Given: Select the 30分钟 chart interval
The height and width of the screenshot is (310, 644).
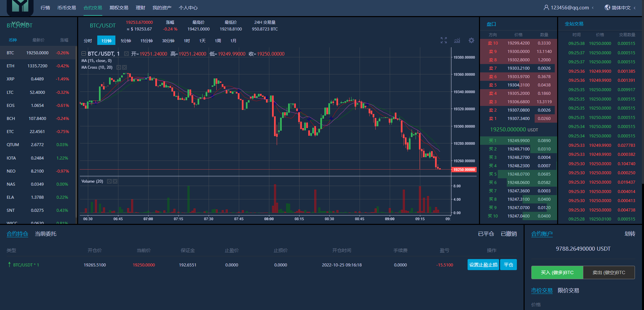Looking at the screenshot, I should point(168,41).
